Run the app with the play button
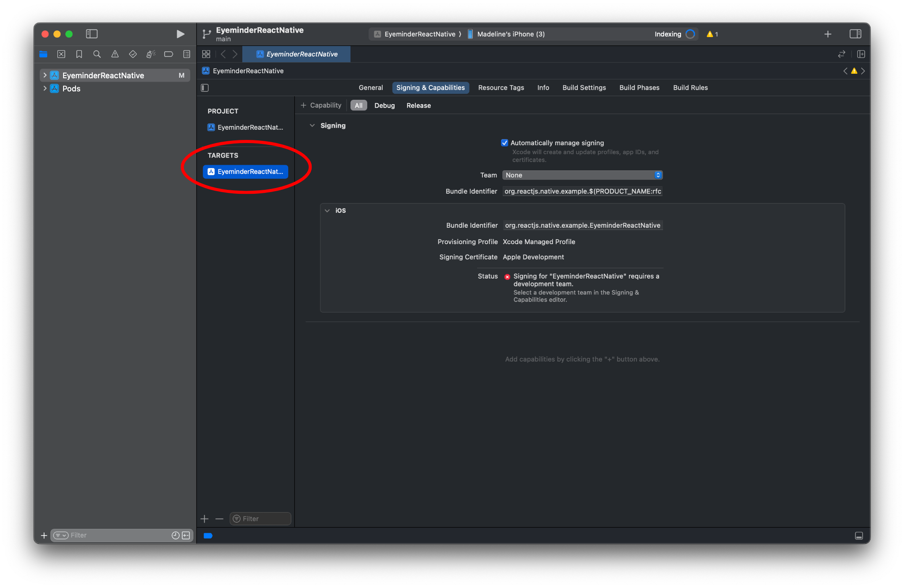 pyautogui.click(x=180, y=34)
